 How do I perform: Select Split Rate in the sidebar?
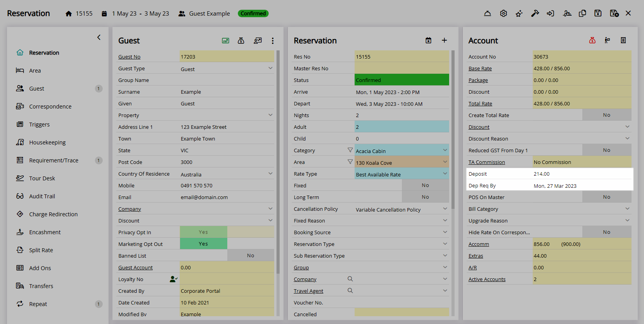[x=41, y=250]
